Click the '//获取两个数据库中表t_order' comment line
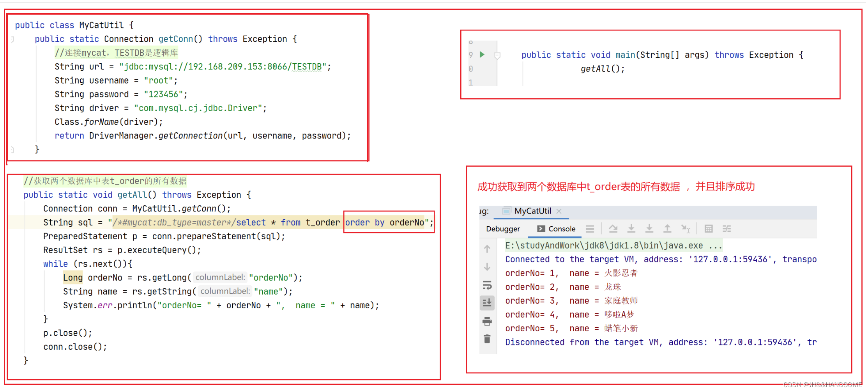This screenshot has height=391, width=868. click(105, 181)
